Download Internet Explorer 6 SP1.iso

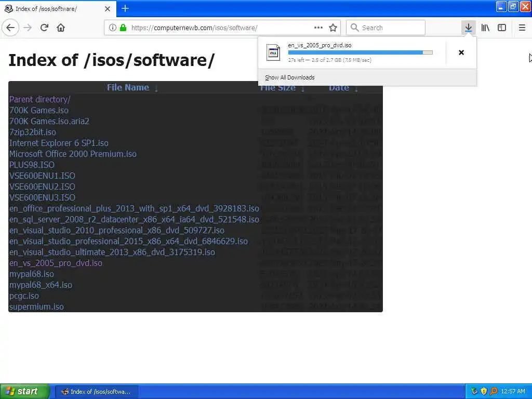point(59,143)
